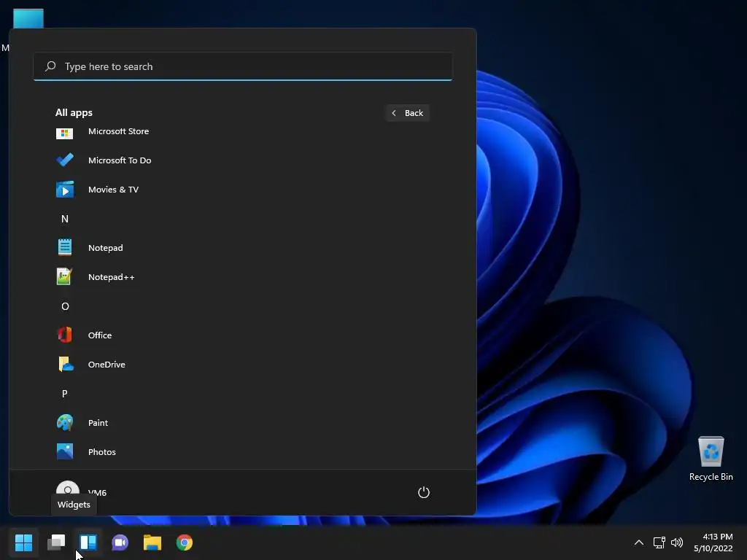747x560 pixels.
Task: Jump via the letter O section header
Action: (65, 306)
